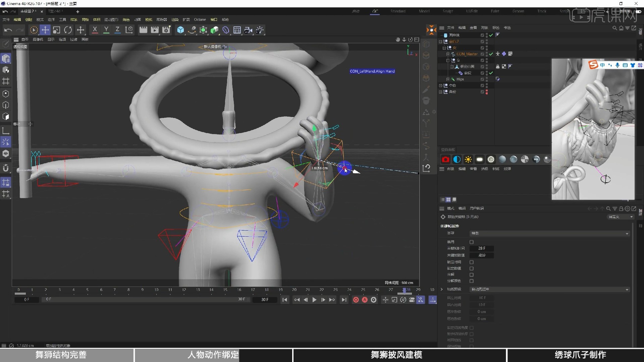Open 标签 menu in Object Manager

[496, 28]
